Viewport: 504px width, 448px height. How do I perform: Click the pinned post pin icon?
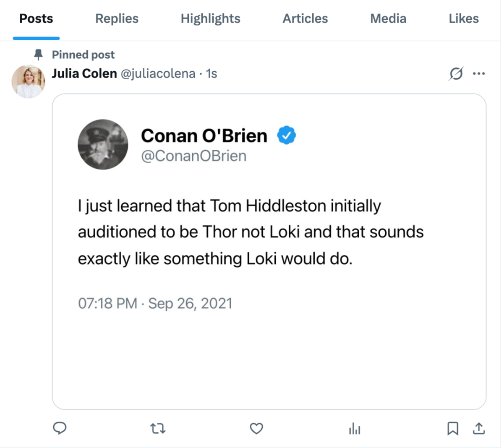coord(38,54)
